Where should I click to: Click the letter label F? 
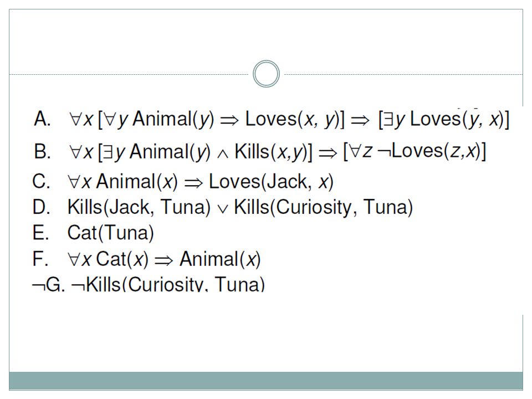pos(40,259)
